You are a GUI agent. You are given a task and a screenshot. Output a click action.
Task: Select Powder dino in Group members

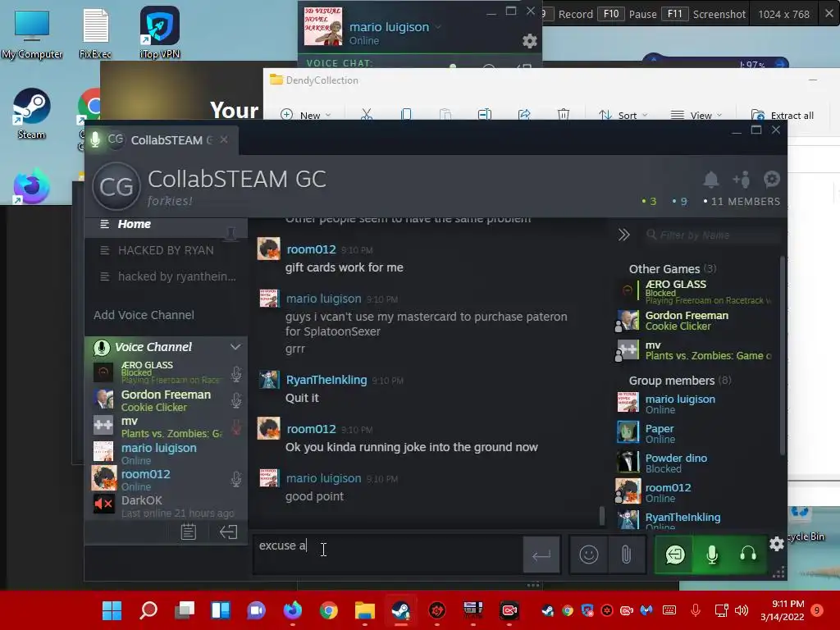click(696, 463)
